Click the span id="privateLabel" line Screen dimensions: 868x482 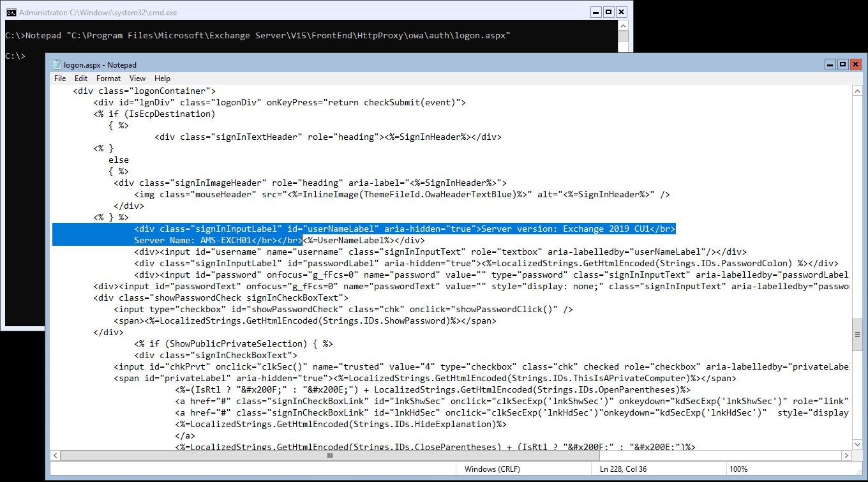[425, 378]
